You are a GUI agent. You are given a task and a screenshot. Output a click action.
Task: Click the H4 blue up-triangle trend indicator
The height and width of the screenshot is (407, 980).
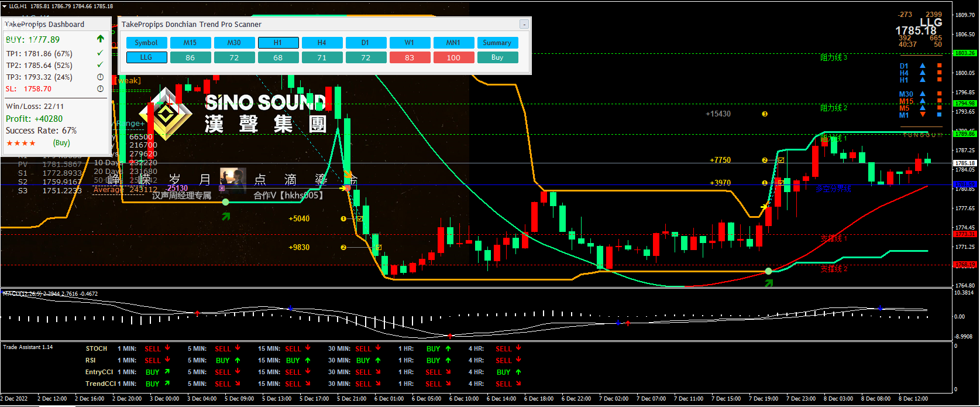tap(923, 73)
